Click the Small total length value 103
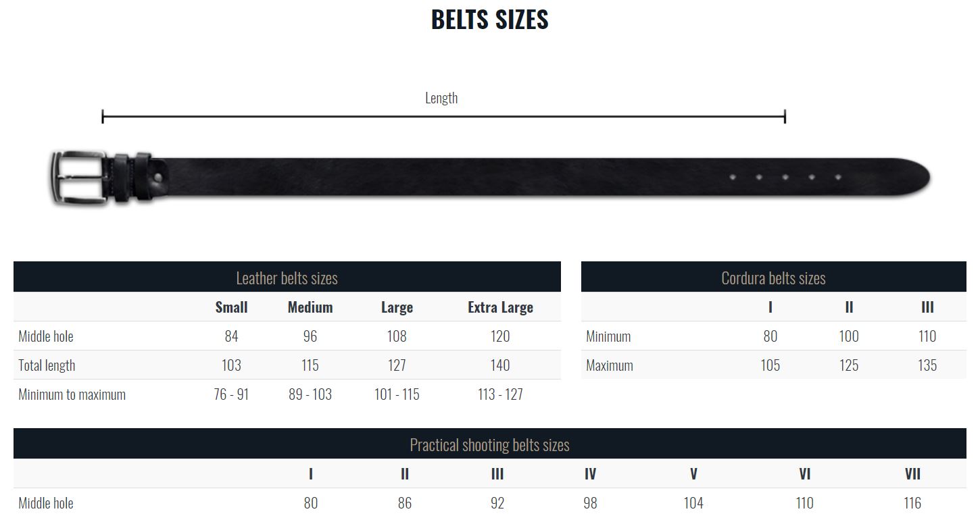 tap(231, 365)
